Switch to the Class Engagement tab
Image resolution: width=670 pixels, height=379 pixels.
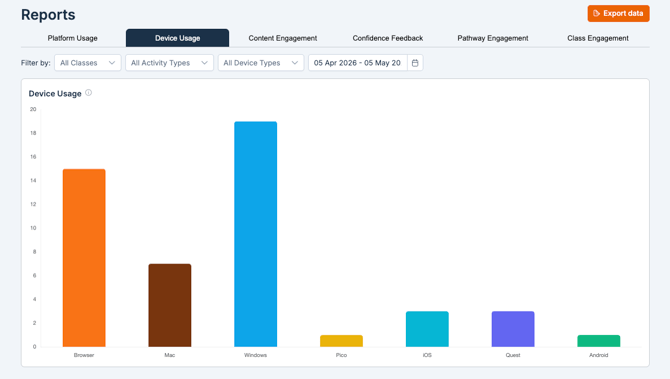coord(598,38)
